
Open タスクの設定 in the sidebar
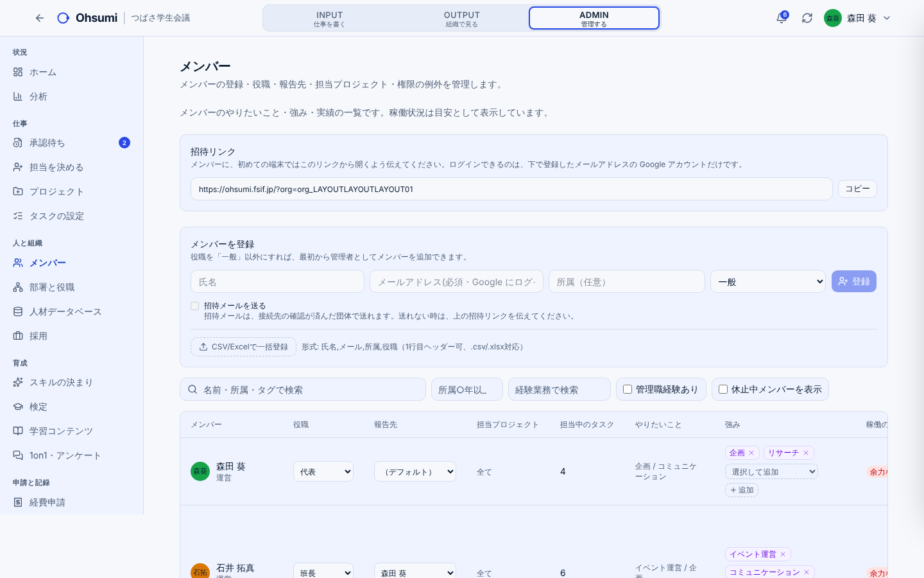click(71, 216)
